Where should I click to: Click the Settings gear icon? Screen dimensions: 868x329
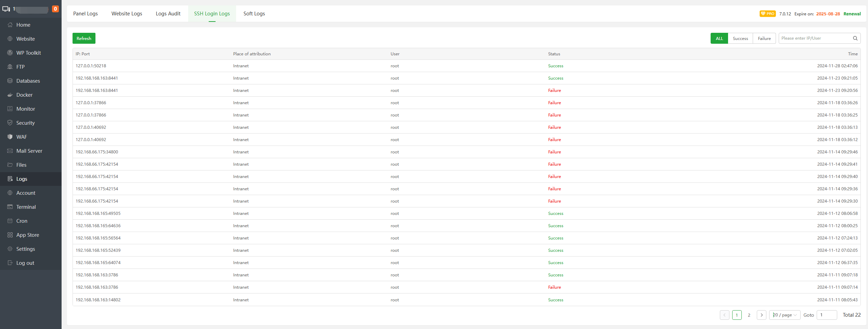click(10, 249)
